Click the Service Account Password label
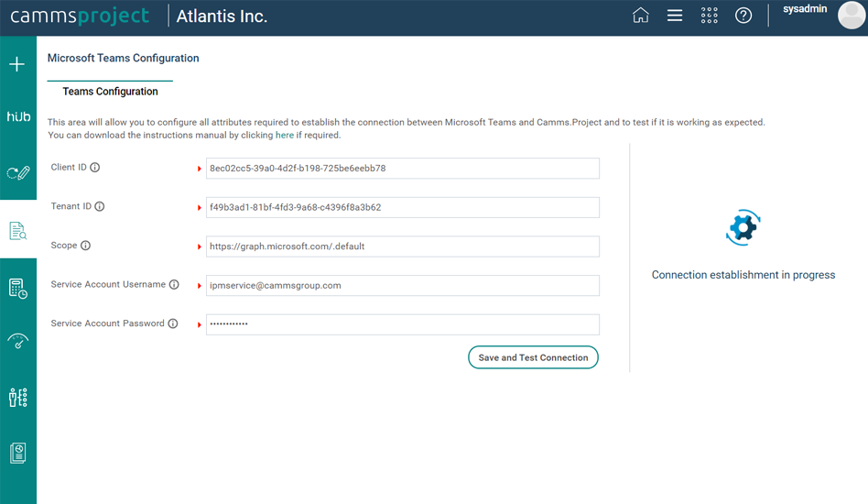 point(107,323)
